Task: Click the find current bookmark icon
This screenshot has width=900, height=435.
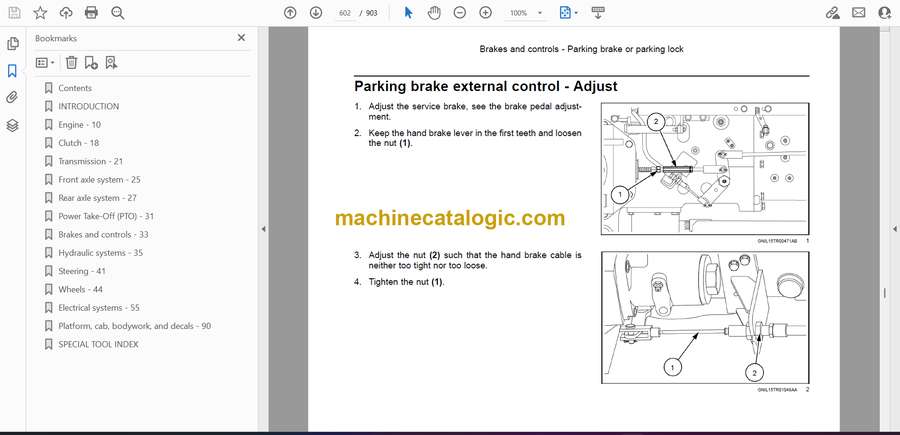Action: click(x=111, y=63)
